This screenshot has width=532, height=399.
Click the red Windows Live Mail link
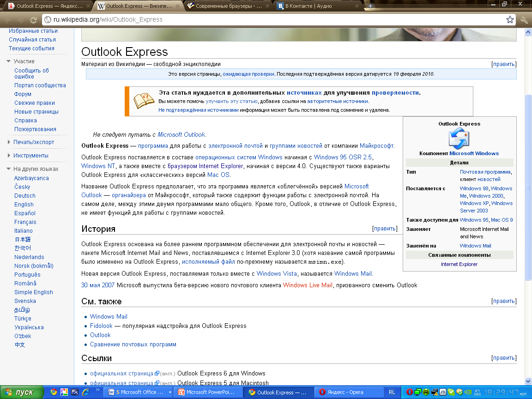click(308, 285)
